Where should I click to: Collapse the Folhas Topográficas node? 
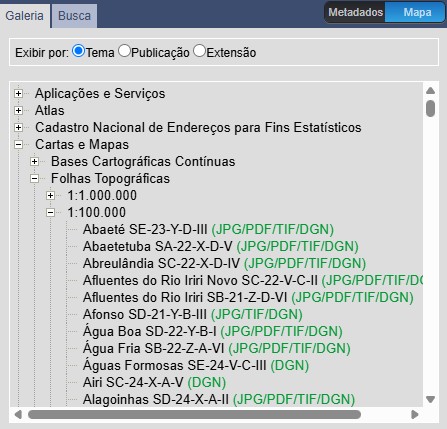coord(34,178)
